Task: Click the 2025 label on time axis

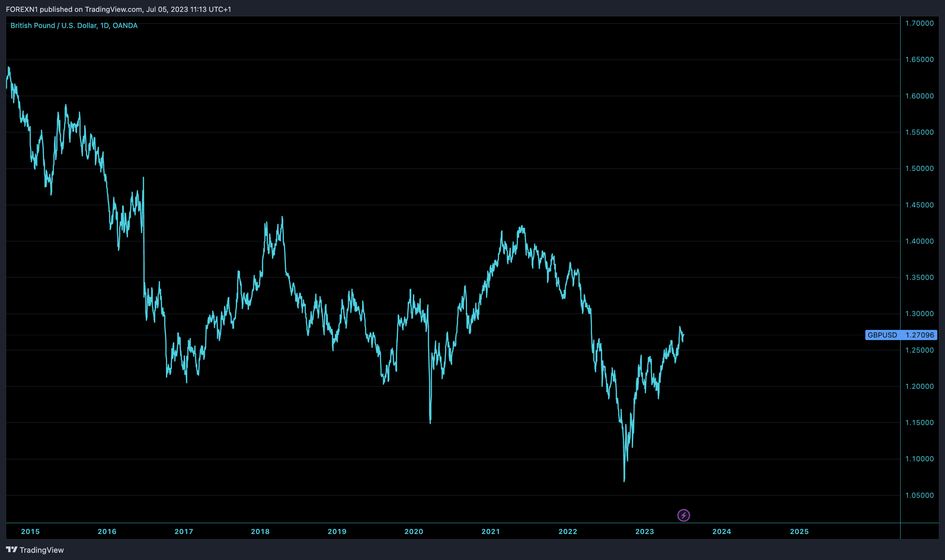Action: 799,531
